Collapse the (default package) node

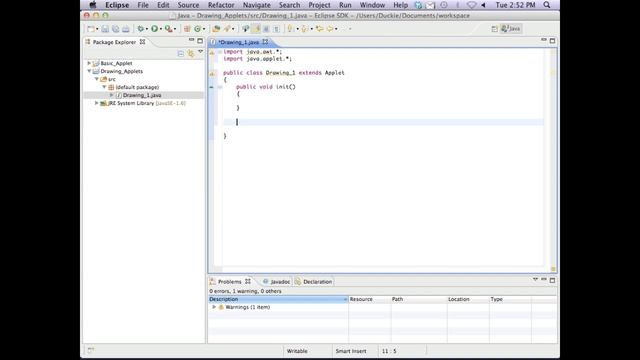(x=104, y=87)
